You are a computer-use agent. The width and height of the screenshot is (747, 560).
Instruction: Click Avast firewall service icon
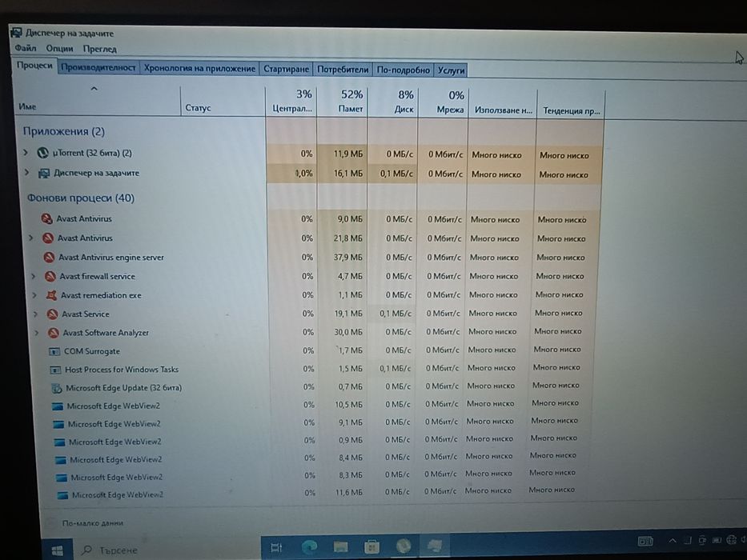pyautogui.click(x=50, y=276)
